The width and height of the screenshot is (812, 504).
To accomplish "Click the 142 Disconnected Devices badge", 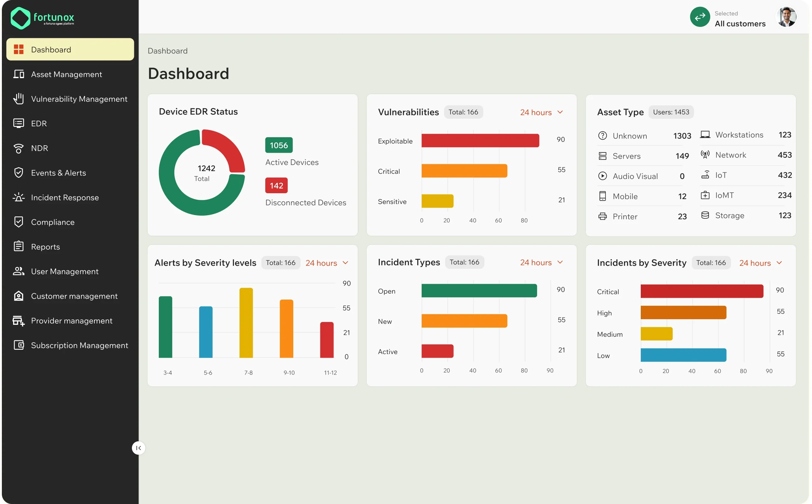I will coord(277,186).
